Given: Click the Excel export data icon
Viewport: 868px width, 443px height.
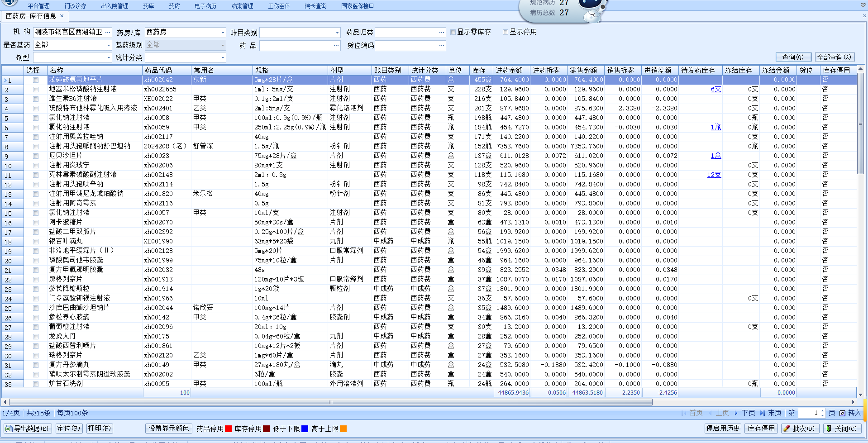Looking at the screenshot, I should coord(9,429).
